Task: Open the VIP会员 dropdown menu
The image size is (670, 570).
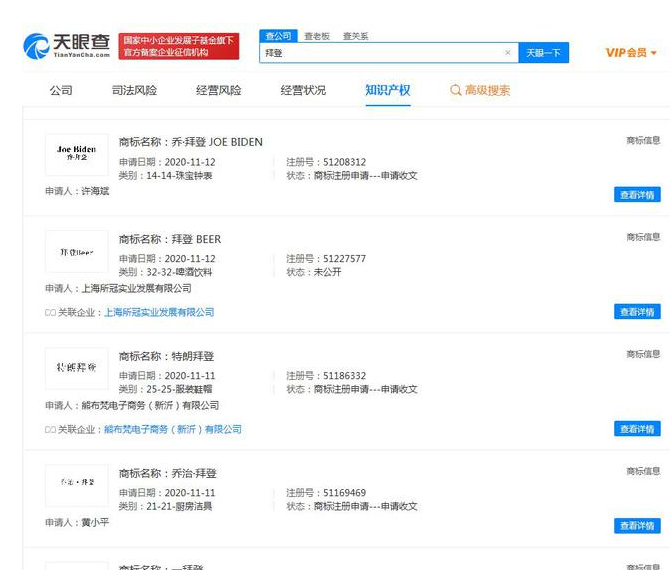Action: pos(631,53)
